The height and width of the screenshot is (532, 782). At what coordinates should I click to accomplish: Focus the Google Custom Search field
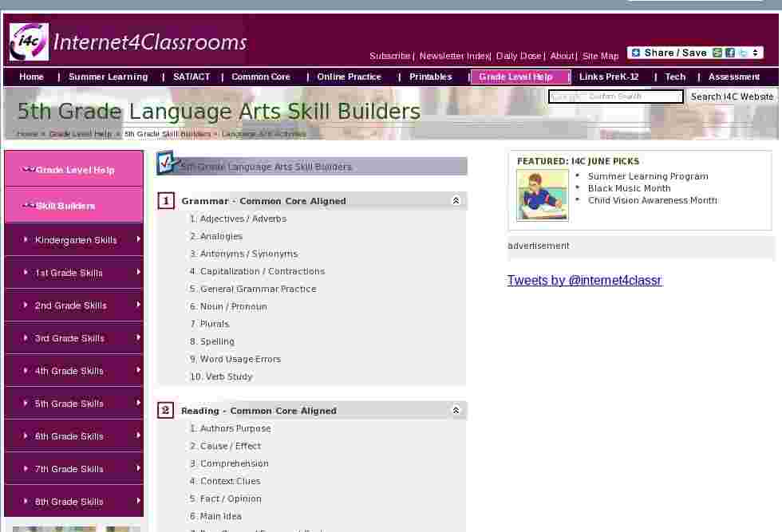pyautogui.click(x=615, y=97)
